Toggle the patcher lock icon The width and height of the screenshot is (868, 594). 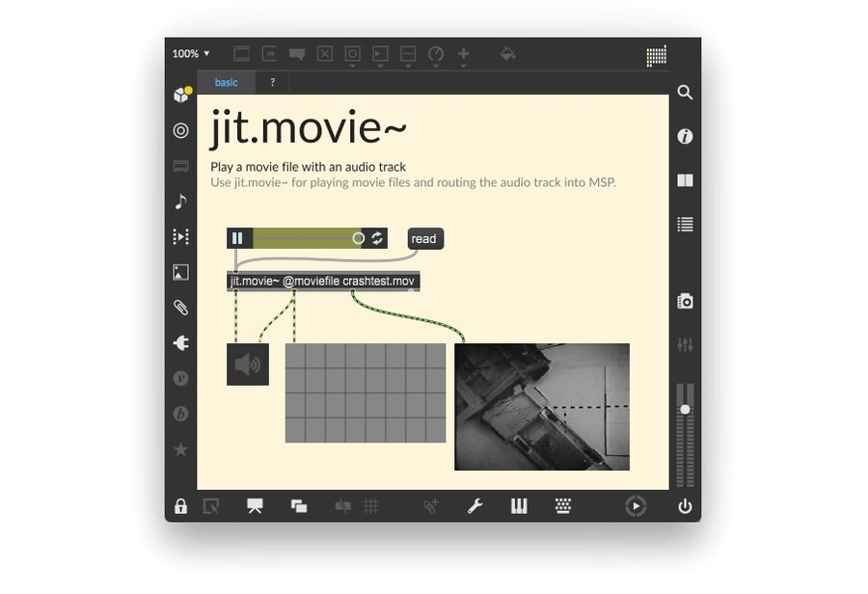pos(180,506)
